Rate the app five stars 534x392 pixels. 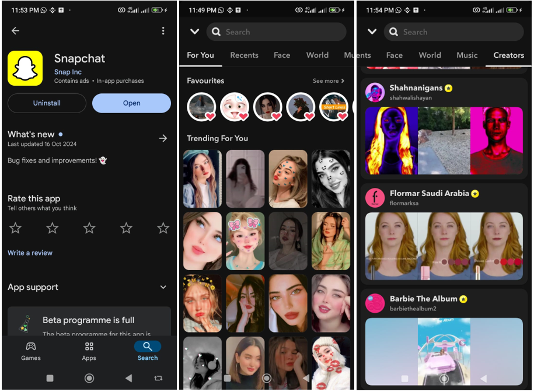(163, 228)
